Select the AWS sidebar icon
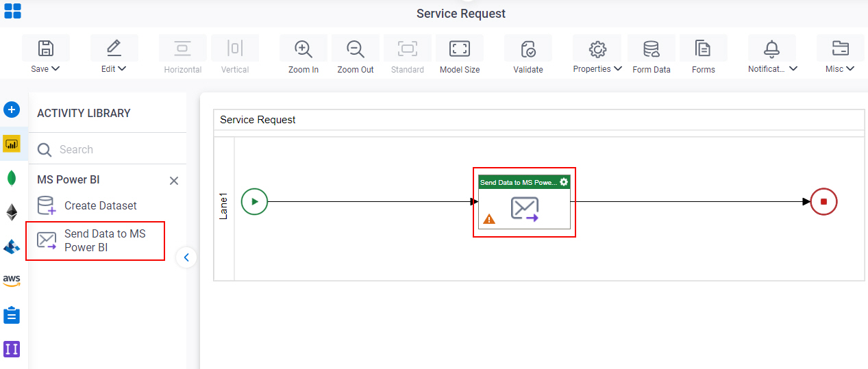 coord(12,281)
